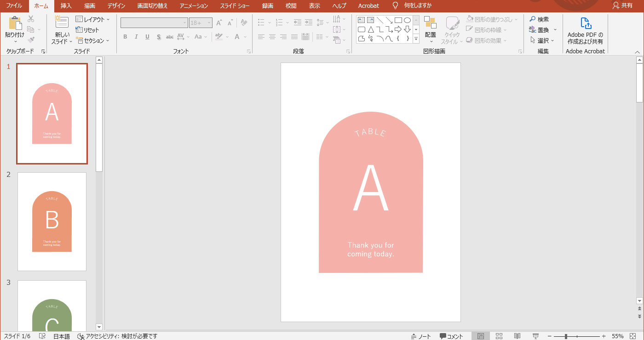Screen dimensions: 644x340
Task: Click the New Slide (新しいスライド) icon
Action: [x=62, y=23]
